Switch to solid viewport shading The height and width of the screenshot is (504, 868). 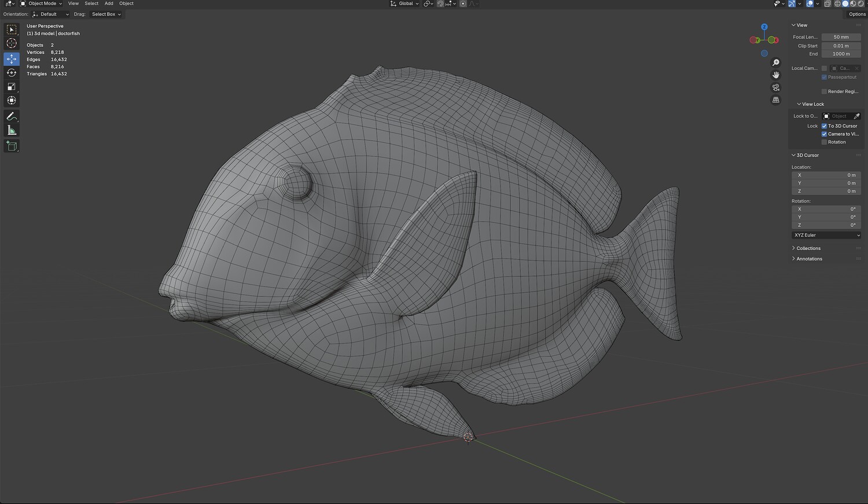(845, 3)
